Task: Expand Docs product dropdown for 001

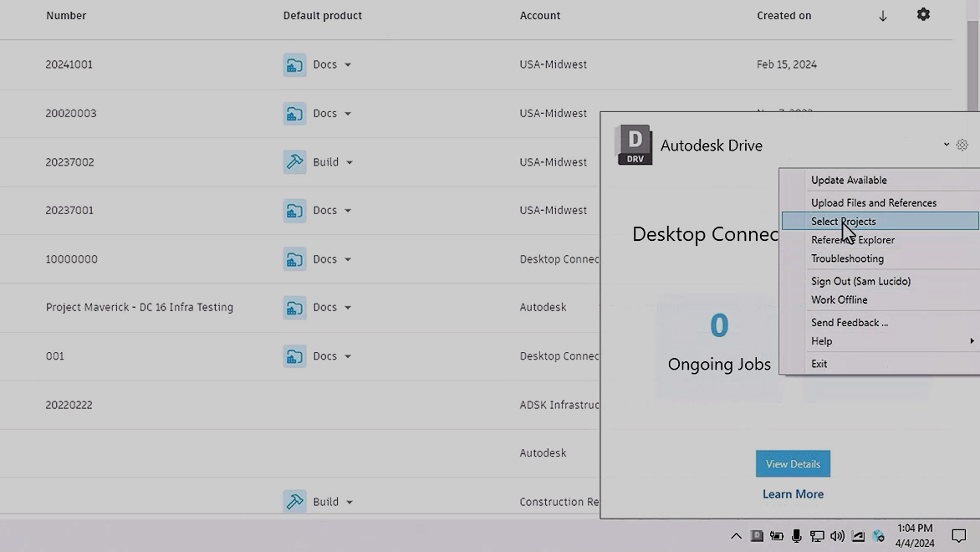Action: (x=348, y=356)
